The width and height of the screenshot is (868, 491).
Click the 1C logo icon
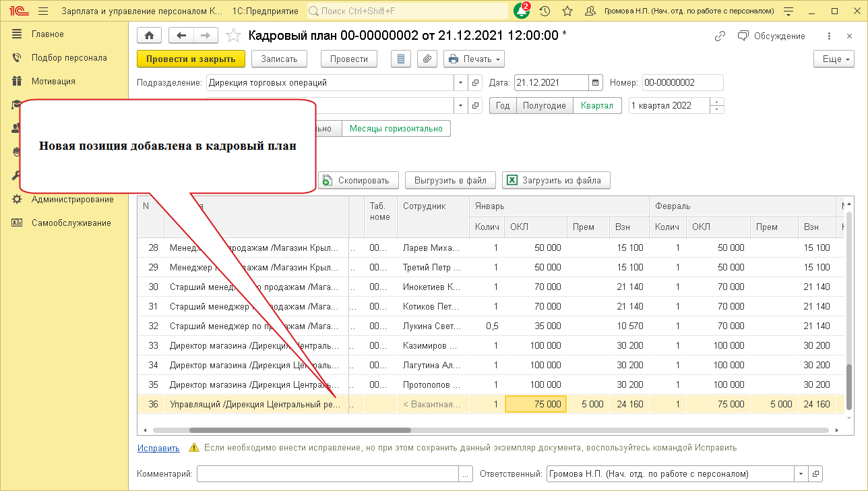point(19,11)
